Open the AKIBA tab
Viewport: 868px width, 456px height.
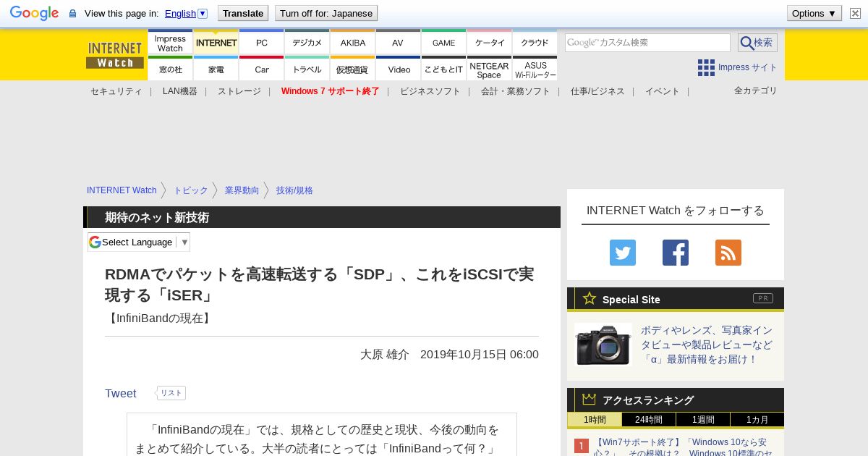click(x=353, y=43)
